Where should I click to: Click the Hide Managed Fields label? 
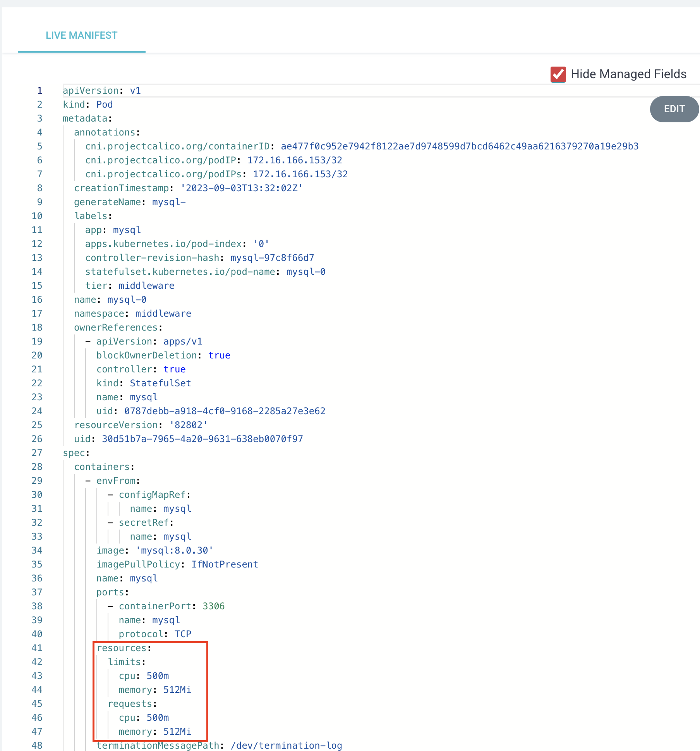pos(628,74)
